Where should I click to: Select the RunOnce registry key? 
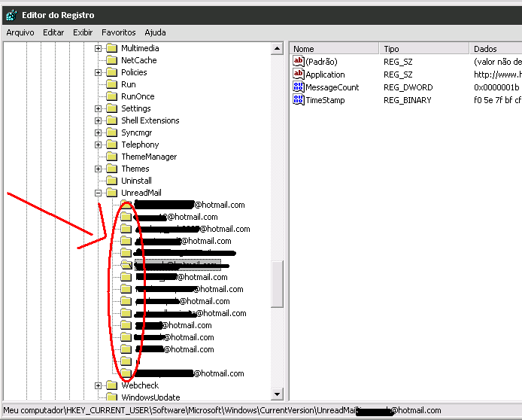(138, 96)
